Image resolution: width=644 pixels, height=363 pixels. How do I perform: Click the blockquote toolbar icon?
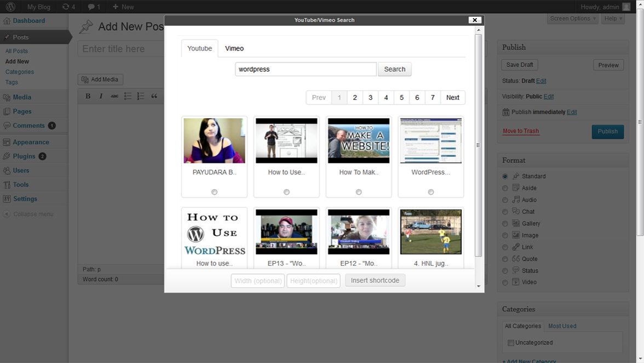[x=154, y=97]
